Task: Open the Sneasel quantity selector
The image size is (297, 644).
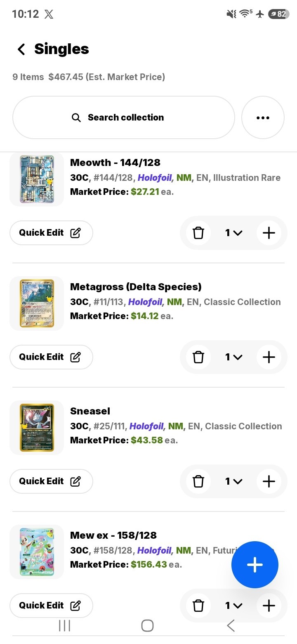Action: coord(233,481)
